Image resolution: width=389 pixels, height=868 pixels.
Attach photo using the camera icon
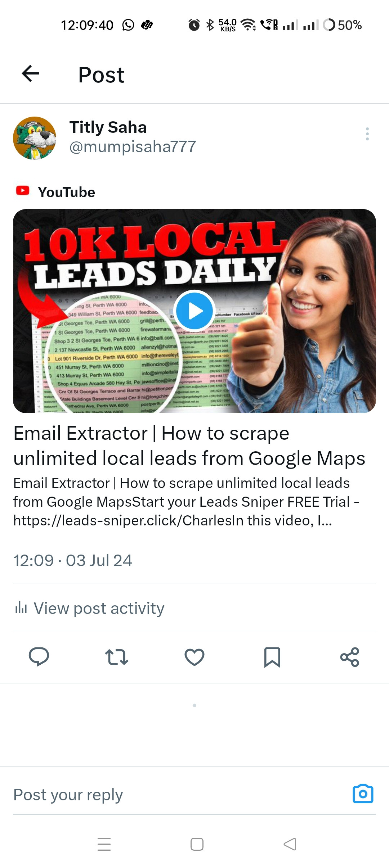[x=363, y=794]
